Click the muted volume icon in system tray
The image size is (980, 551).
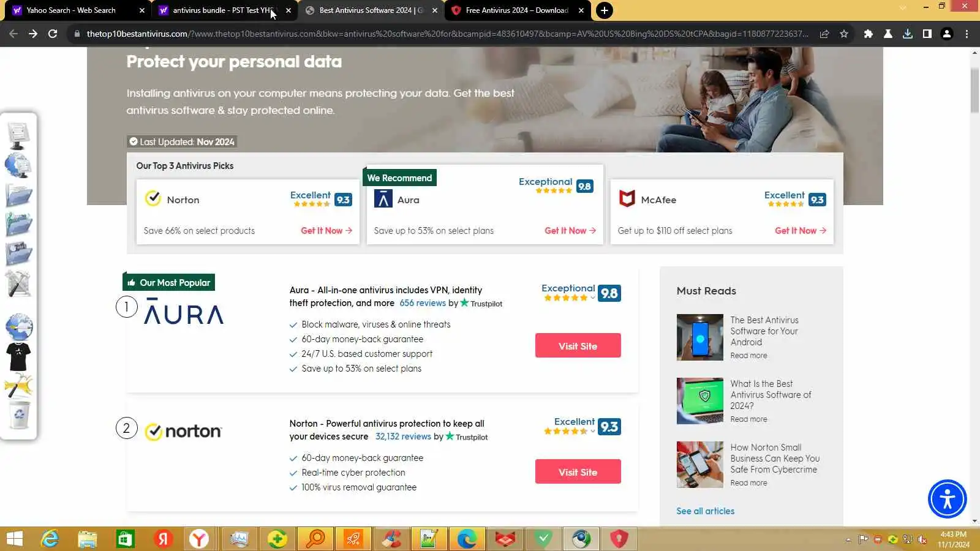922,539
